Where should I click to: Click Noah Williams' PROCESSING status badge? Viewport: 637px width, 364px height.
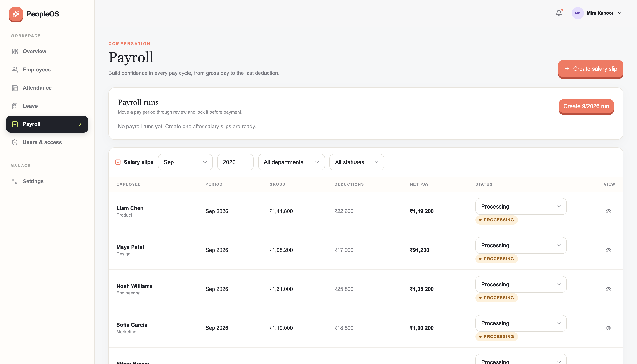click(496, 298)
